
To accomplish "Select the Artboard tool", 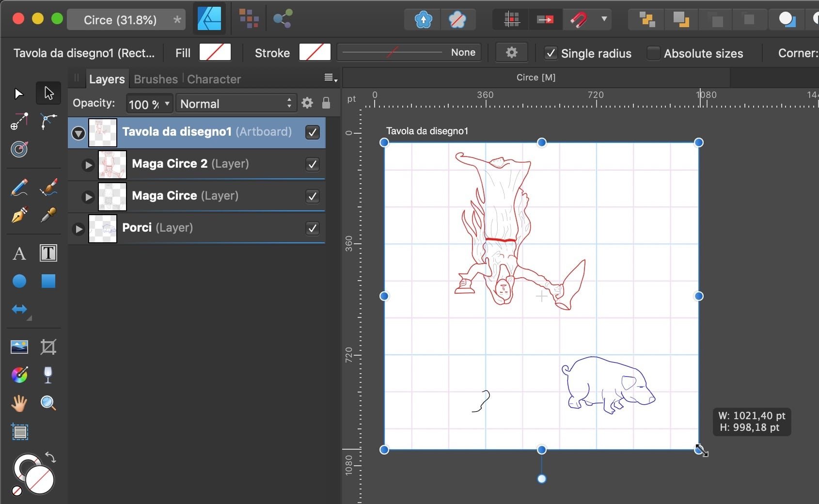I will point(20,431).
